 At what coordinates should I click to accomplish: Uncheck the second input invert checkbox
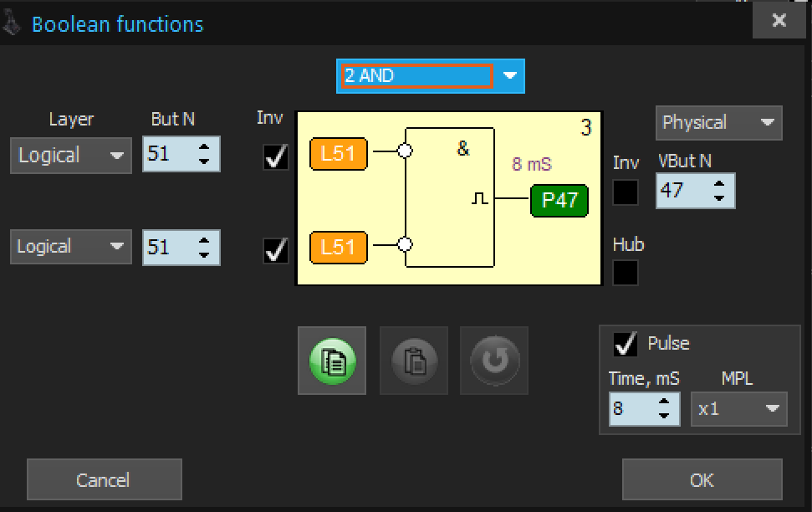[276, 249]
